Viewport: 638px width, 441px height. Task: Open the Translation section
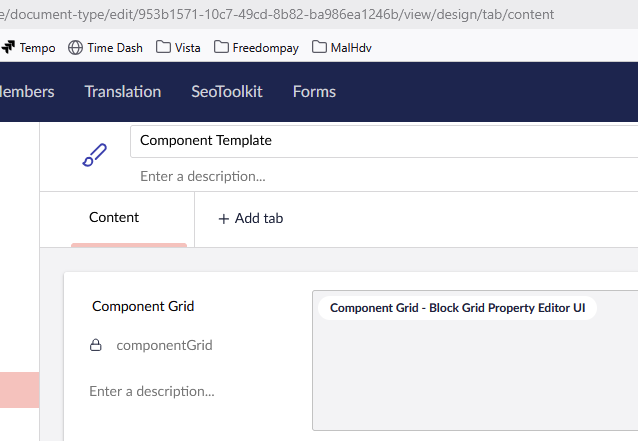[x=123, y=91]
